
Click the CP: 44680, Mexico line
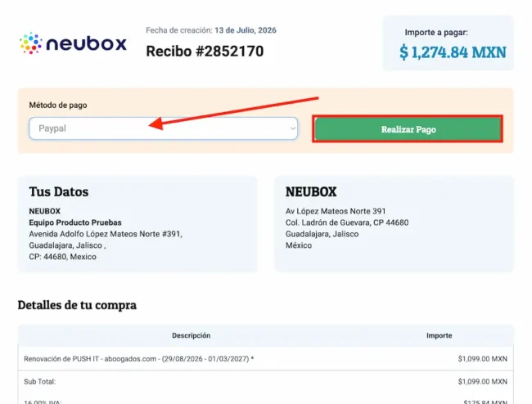[62, 257]
